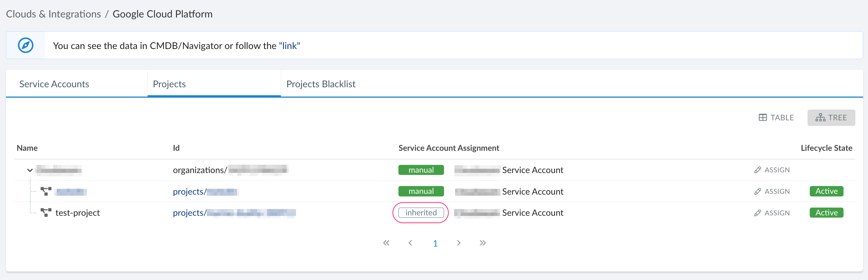
Task: Go to the last page with double arrow
Action: click(x=482, y=243)
